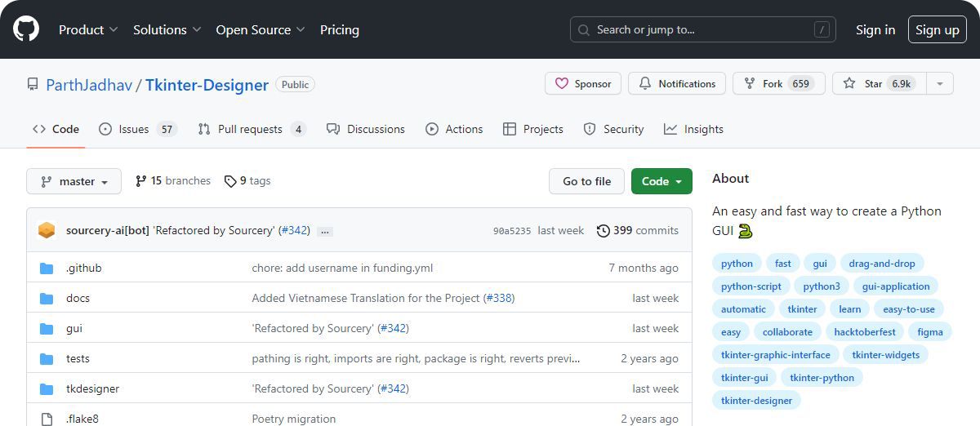The height and width of the screenshot is (426, 980).
Task: Open the .github folder
Action: pos(84,268)
